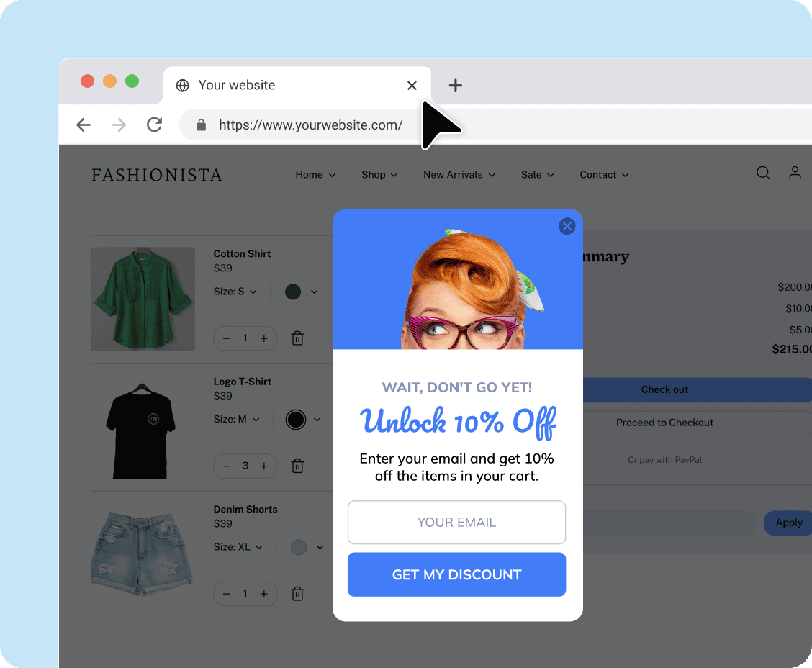The width and height of the screenshot is (812, 668).
Task: Open the color dropdown for Logo T-Shirt
Action: (x=319, y=419)
